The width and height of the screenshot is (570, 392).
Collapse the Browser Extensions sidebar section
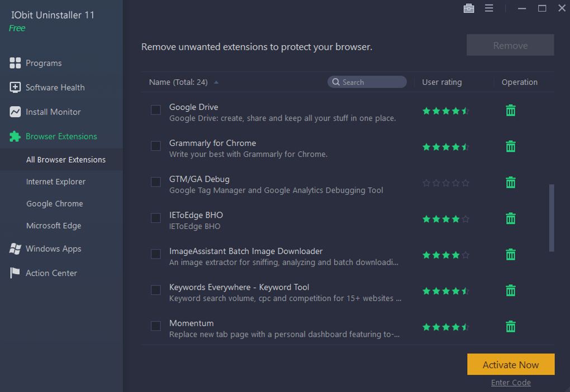coord(61,136)
